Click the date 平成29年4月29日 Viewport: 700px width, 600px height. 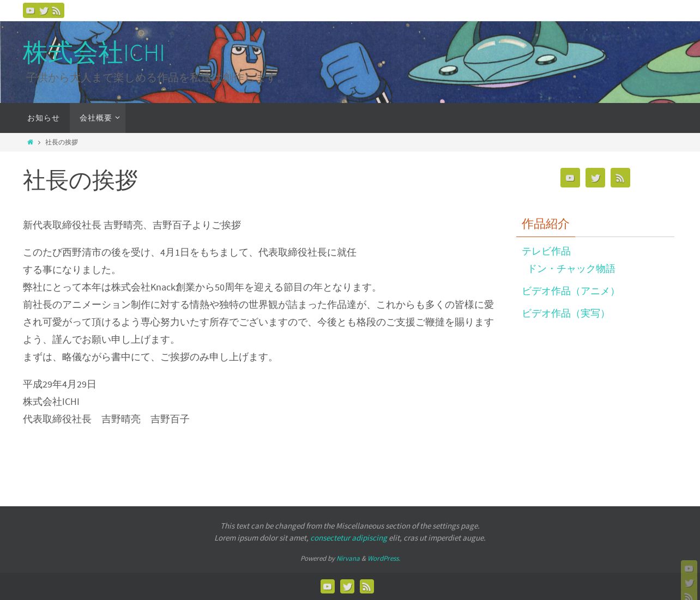(x=59, y=384)
